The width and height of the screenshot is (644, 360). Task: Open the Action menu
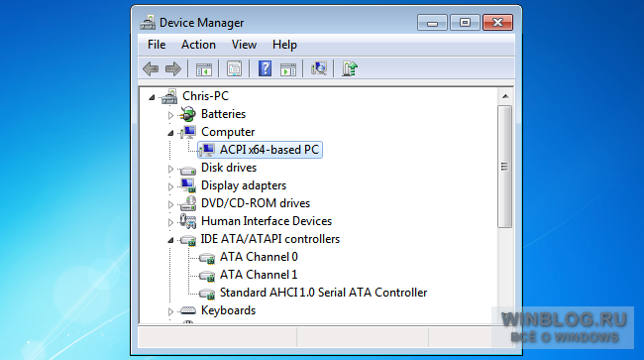(x=198, y=45)
